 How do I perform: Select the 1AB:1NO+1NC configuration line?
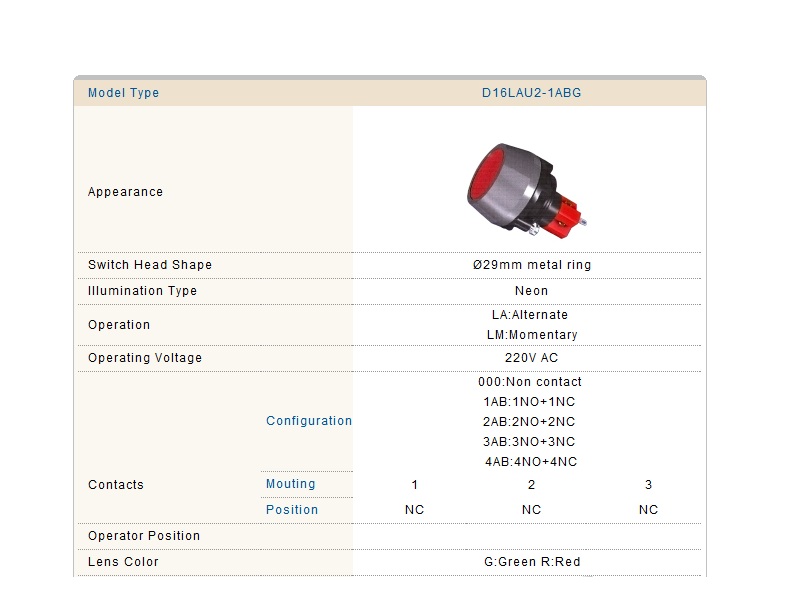click(x=529, y=402)
